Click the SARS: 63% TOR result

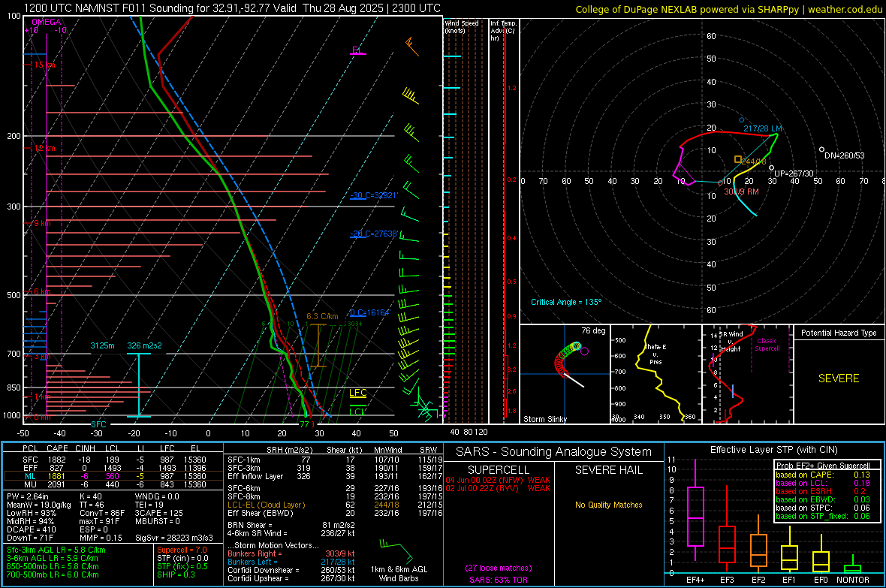pos(499,580)
